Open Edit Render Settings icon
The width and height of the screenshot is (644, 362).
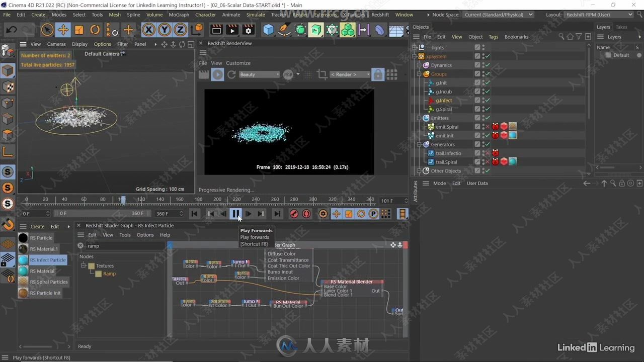[248, 30]
